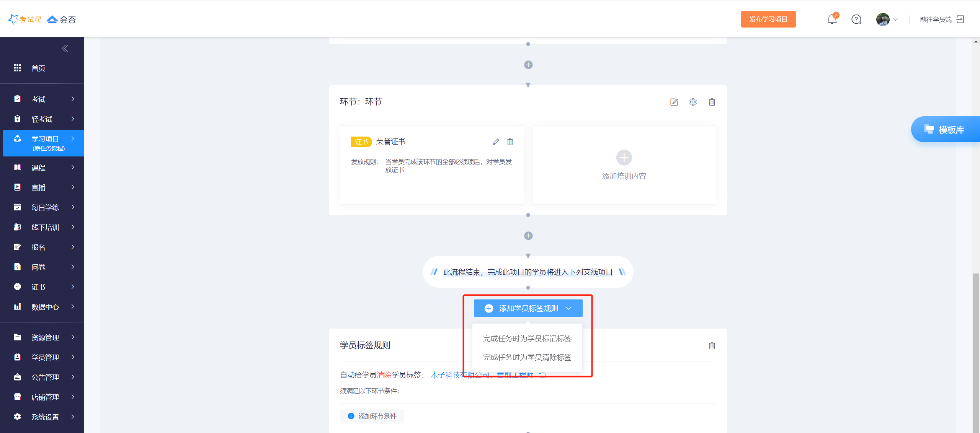Open the 添加学员标签规则 dropdown

[x=528, y=308]
